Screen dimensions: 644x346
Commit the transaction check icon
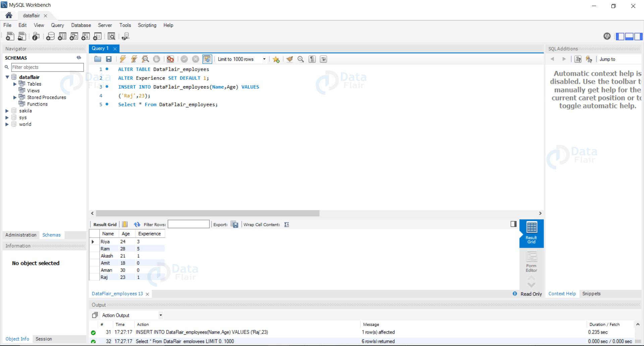184,59
